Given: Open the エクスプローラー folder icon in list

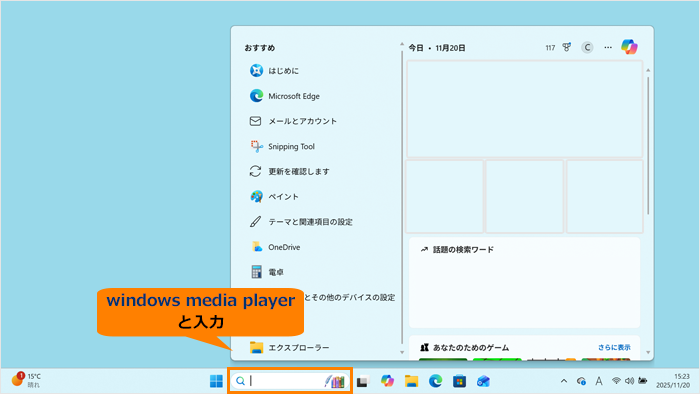Looking at the screenshot, I should (256, 347).
